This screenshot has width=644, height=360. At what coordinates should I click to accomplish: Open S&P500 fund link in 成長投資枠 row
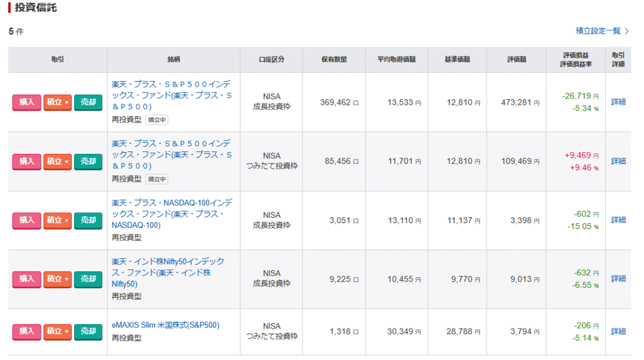(x=172, y=95)
